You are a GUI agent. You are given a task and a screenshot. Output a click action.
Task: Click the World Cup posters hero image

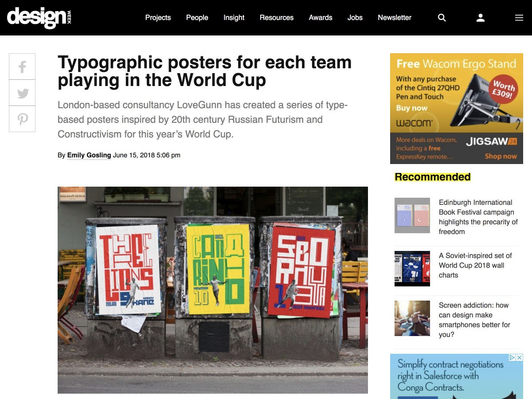point(213,290)
